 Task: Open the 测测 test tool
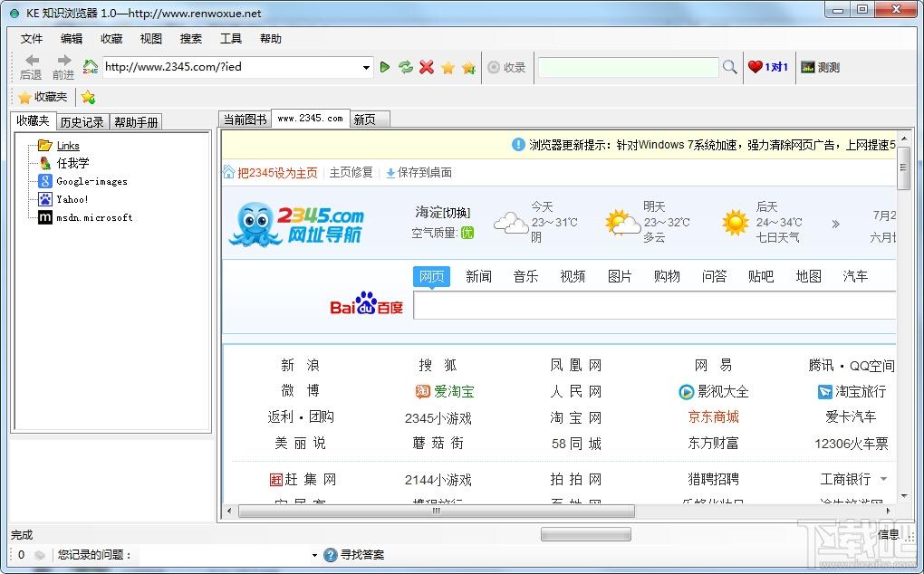(x=820, y=67)
